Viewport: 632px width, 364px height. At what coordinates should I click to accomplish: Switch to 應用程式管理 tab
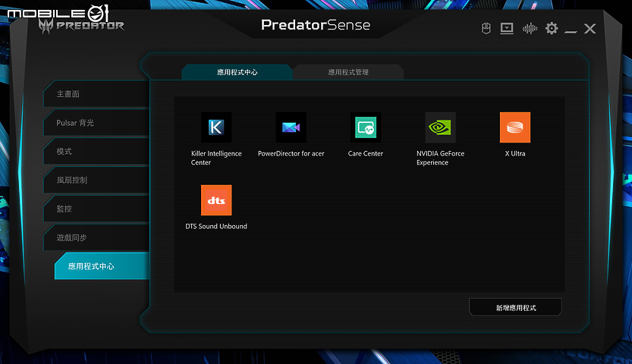tap(348, 72)
